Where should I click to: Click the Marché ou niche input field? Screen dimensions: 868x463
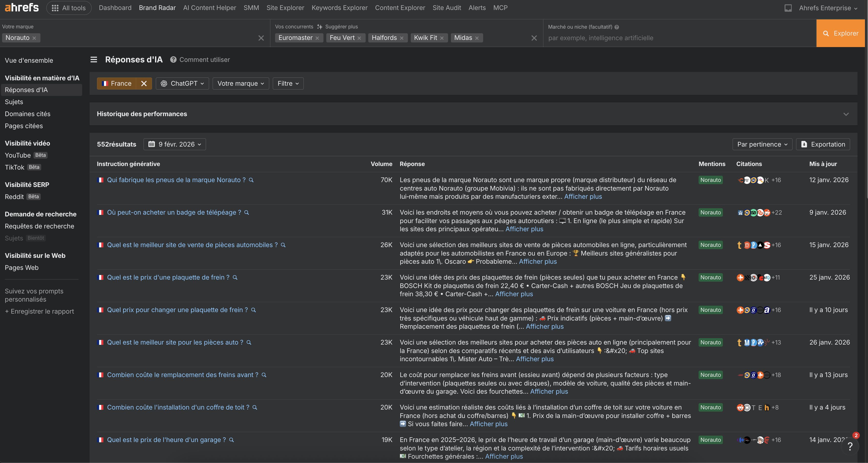click(x=674, y=38)
